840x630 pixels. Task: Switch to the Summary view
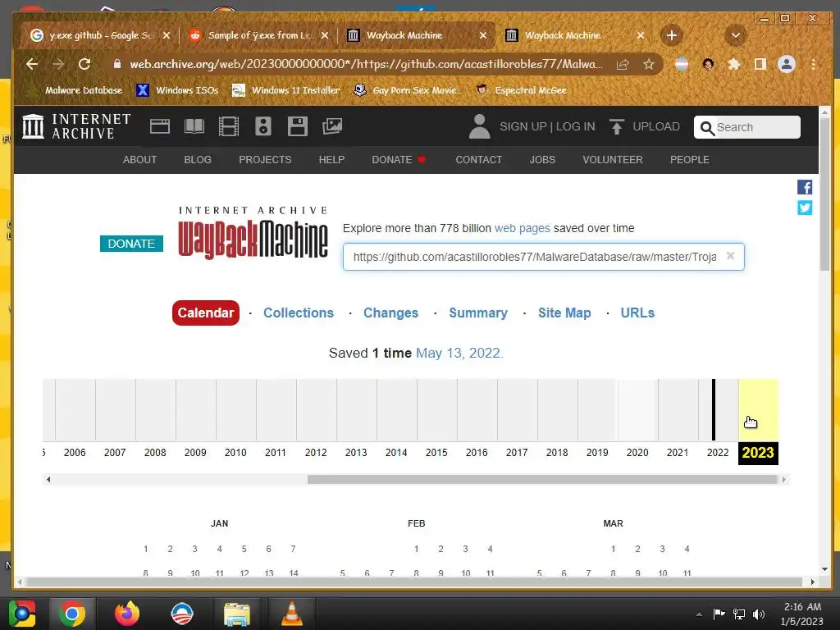(x=478, y=313)
